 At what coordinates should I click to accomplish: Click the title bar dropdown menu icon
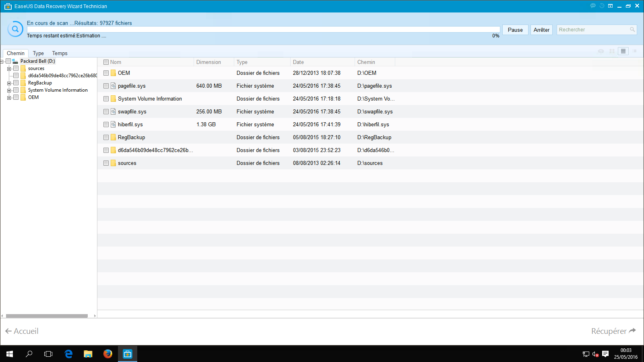[611, 6]
